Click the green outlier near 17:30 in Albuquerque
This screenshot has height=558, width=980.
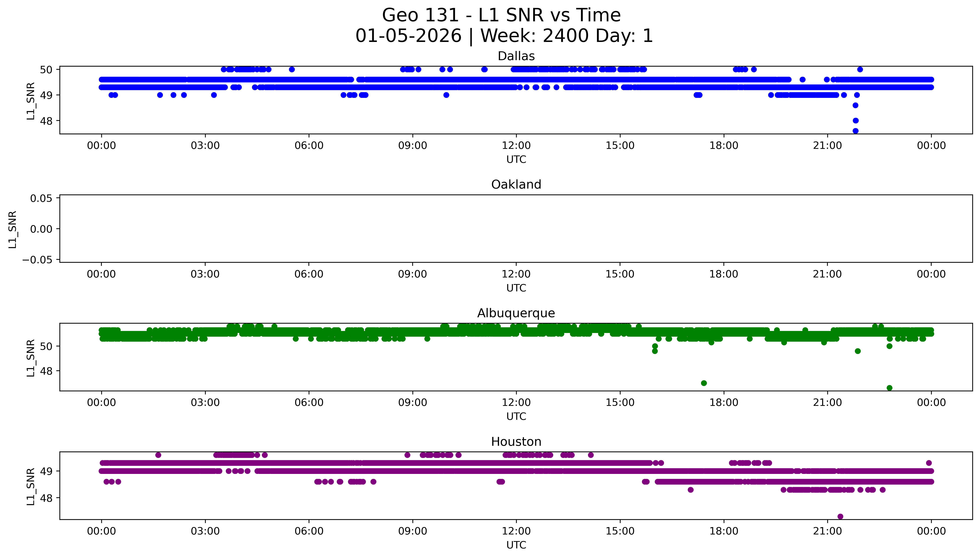coord(704,383)
